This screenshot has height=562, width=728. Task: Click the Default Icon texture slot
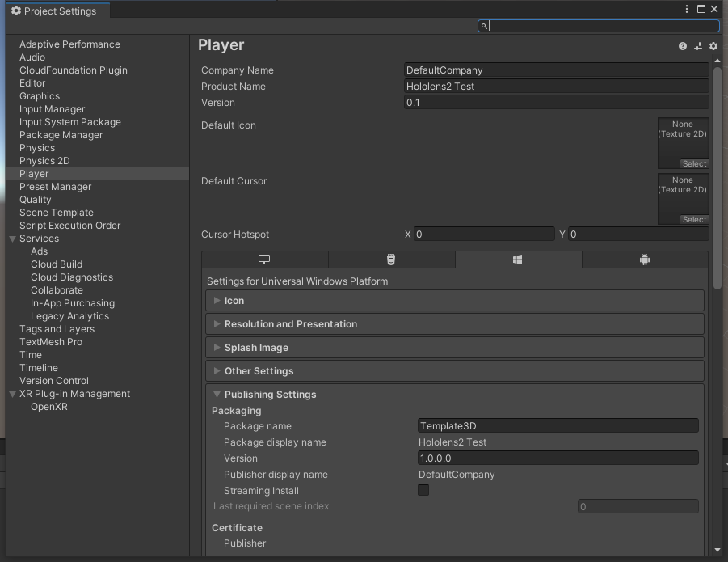pos(683,143)
